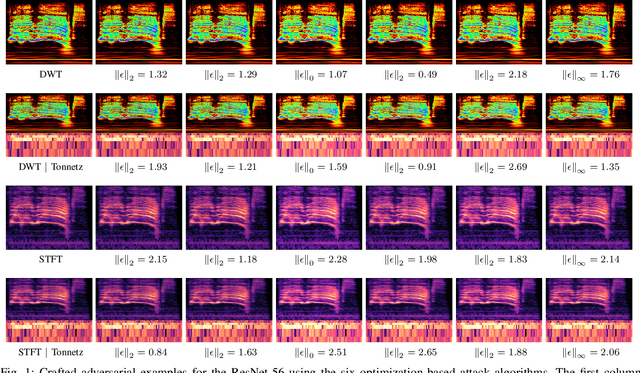The height and width of the screenshot is (373, 640).
Task: Select the spectrogram above the 2.28 label
Action: 319,218
